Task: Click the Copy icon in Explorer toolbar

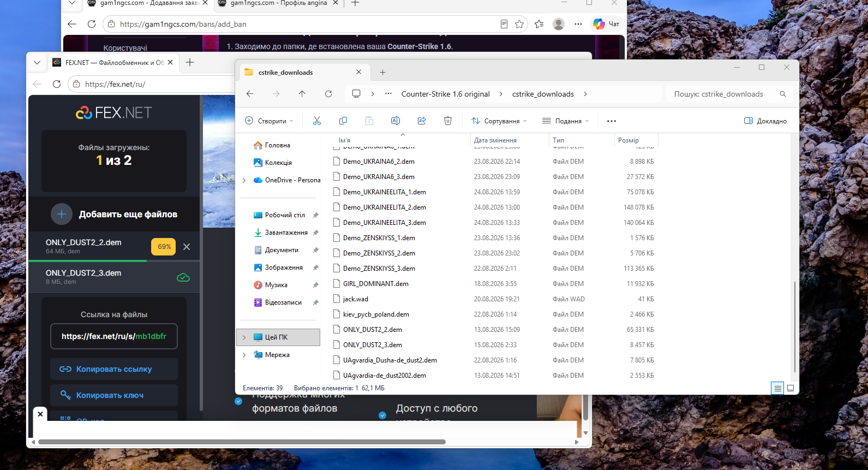Action: coord(343,121)
